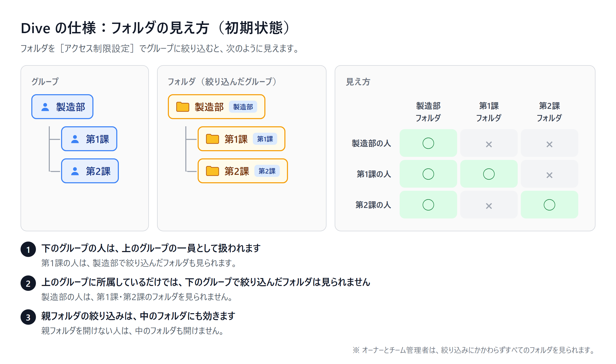Screen dimensions: 616x364
Task: Click the person icon in the 第1課 group box
Action: click(75, 139)
